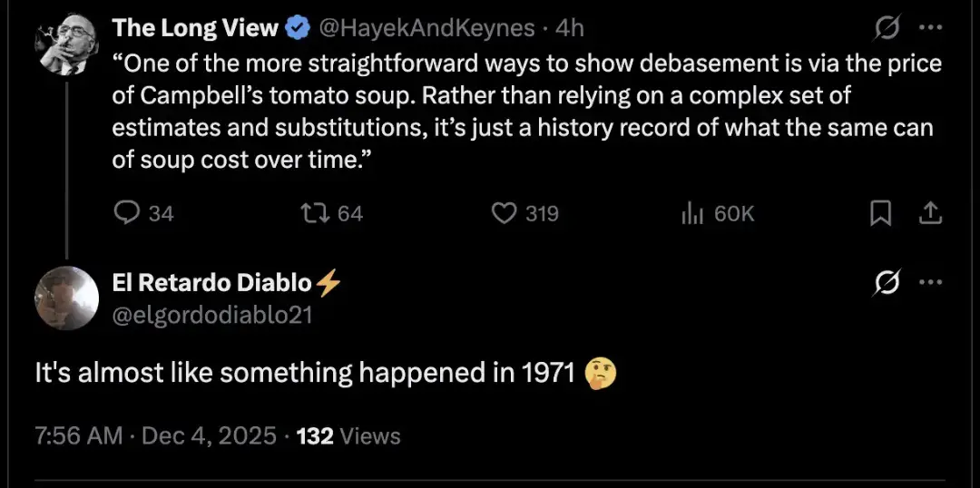The height and width of the screenshot is (488, 980).
Task: Click the blue verified badge
Action: pyautogui.click(x=297, y=29)
